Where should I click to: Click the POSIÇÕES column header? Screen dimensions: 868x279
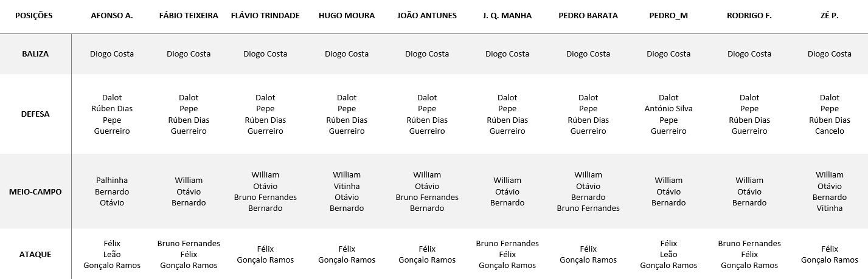click(x=34, y=16)
